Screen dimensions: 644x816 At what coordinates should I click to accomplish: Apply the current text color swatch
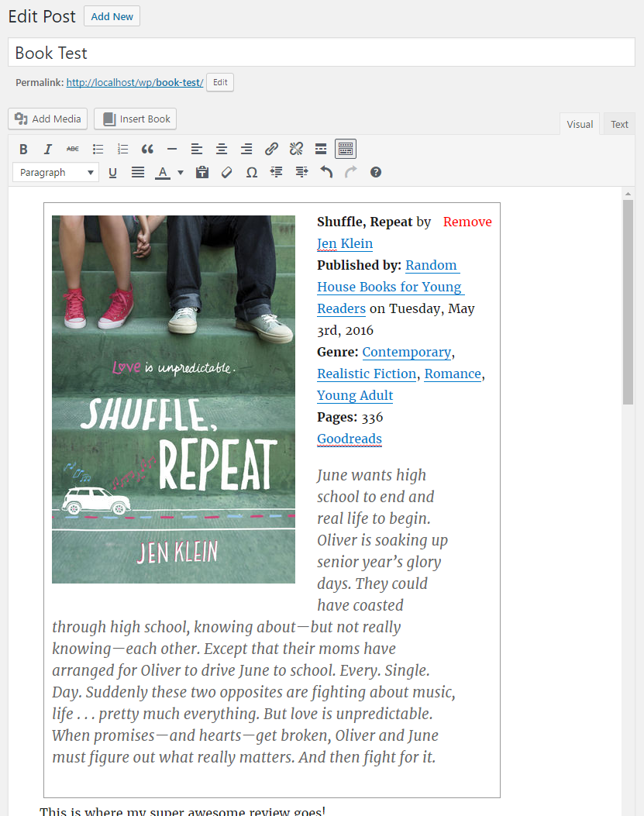(162, 172)
